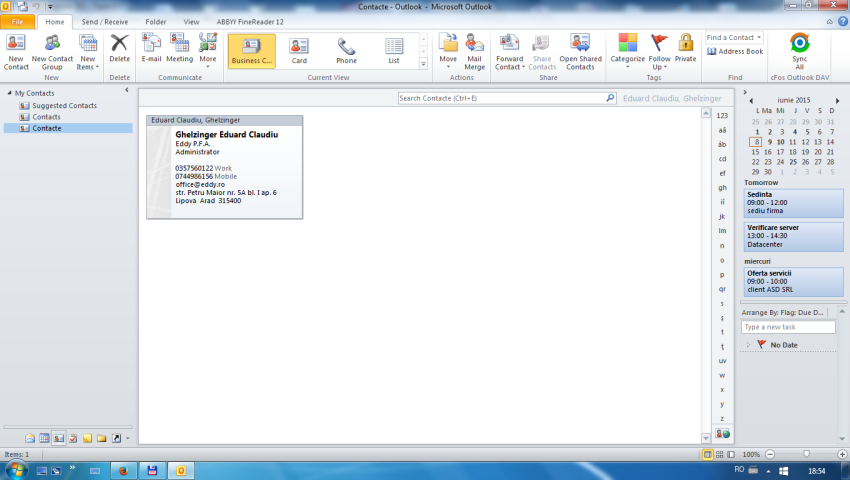Select the Home ribbon tab
Viewport: 850px width, 480px height.
pyautogui.click(x=55, y=22)
